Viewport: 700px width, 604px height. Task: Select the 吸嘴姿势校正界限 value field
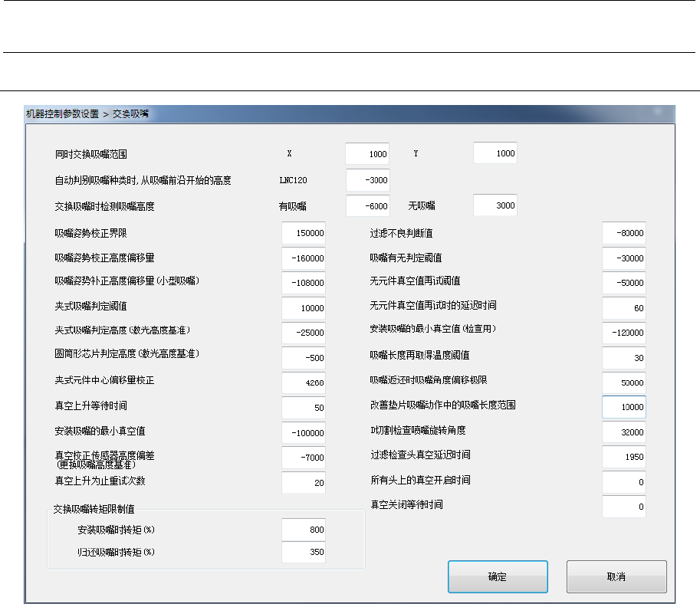pyautogui.click(x=304, y=233)
